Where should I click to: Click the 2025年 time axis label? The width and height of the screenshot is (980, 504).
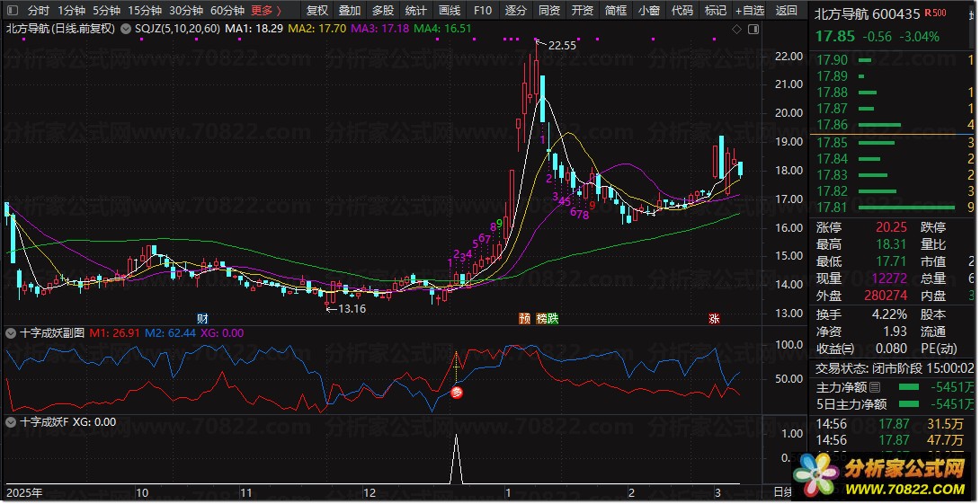24,492
